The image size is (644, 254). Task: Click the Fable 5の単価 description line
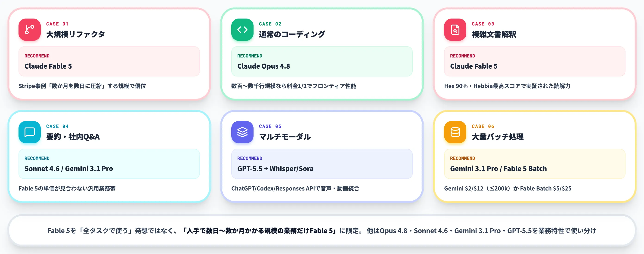[67, 188]
